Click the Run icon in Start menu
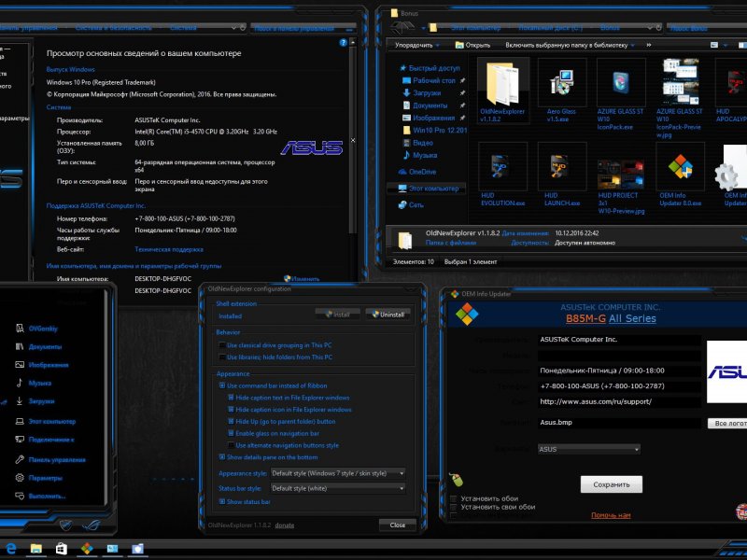 coord(20,496)
